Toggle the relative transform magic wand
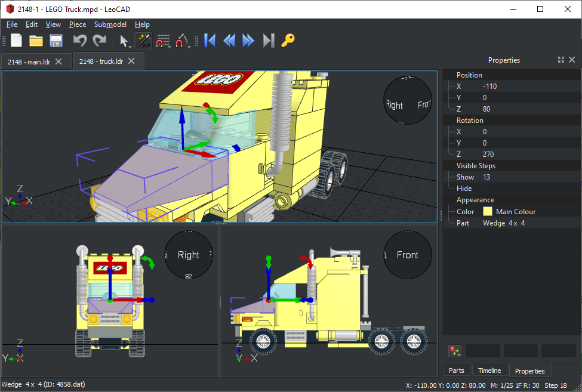The image size is (582, 392). click(x=143, y=41)
